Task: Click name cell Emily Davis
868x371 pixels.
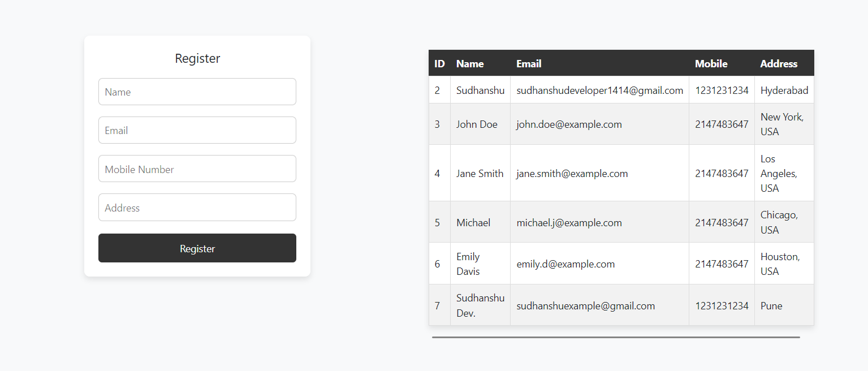Action: (x=480, y=264)
